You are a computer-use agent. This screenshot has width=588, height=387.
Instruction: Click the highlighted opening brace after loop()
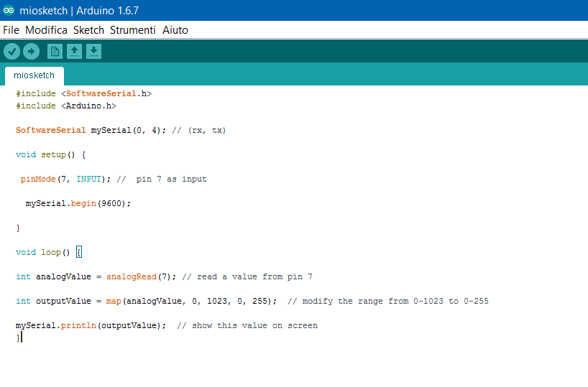(79, 252)
